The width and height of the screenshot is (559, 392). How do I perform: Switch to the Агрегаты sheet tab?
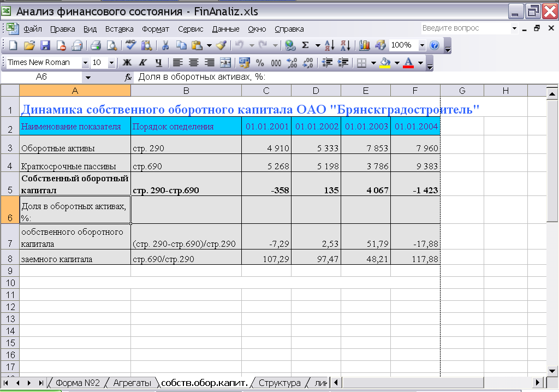[132, 383]
